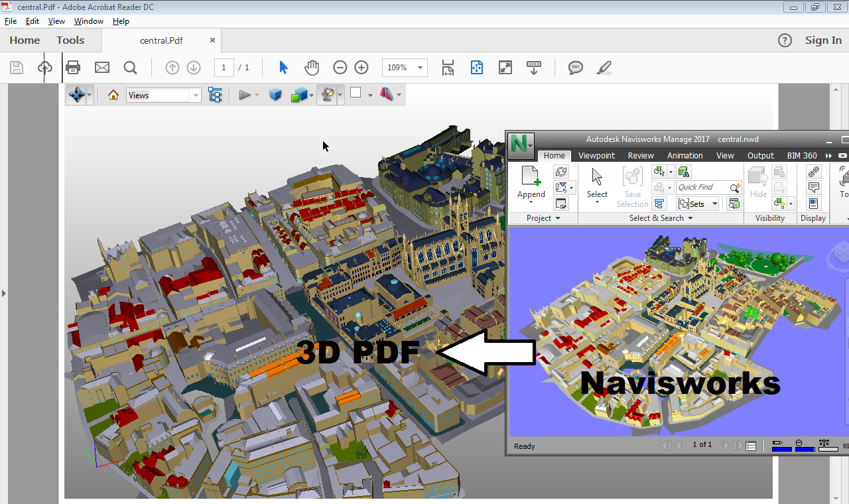The width and height of the screenshot is (849, 504).
Task: Click the 3D Home default view icon
Action: tap(113, 95)
